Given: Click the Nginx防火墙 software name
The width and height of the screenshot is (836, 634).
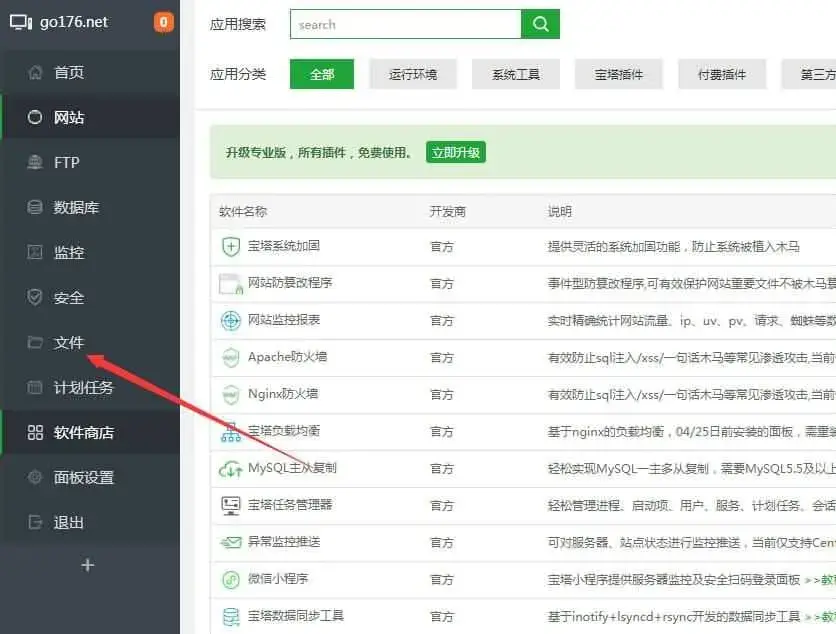Looking at the screenshot, I should (283, 394).
